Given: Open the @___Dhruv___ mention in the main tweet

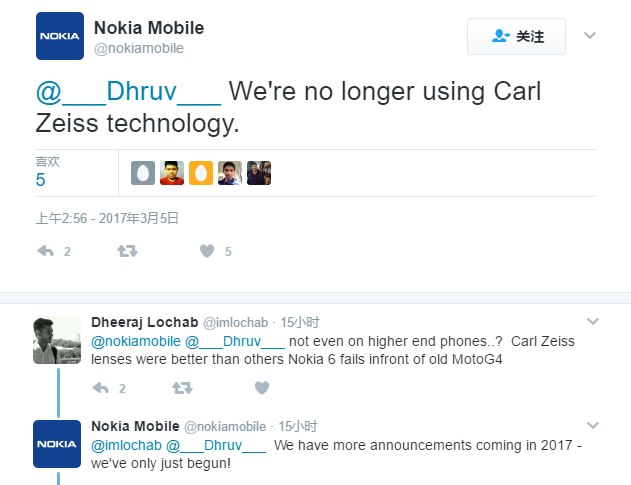Looking at the screenshot, I should 128,92.
